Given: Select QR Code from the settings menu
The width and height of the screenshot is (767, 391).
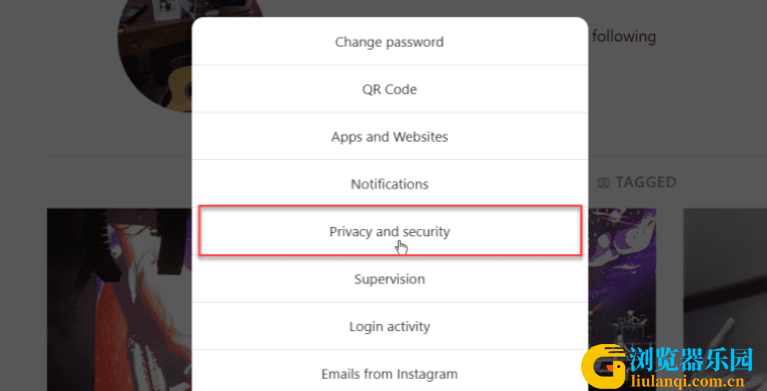Looking at the screenshot, I should [x=389, y=89].
